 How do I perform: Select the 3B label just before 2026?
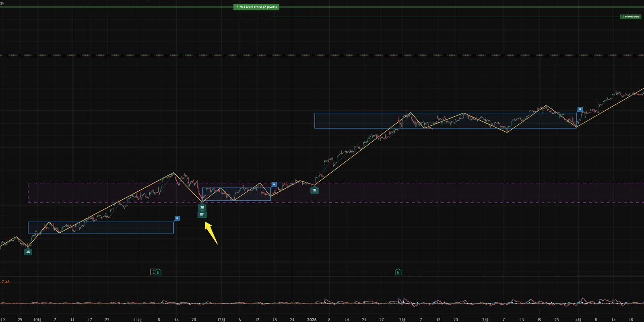[x=314, y=190]
